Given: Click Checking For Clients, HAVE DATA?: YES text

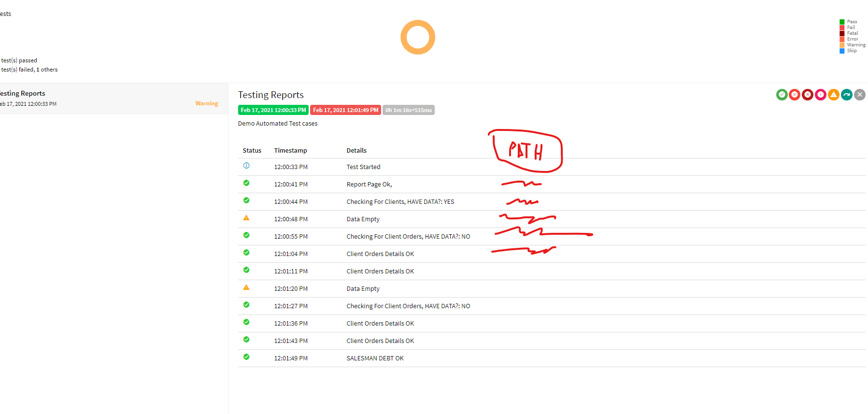Looking at the screenshot, I should tap(400, 202).
